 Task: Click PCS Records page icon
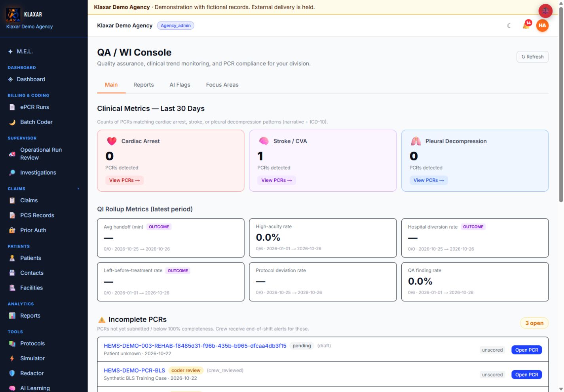tap(12, 215)
